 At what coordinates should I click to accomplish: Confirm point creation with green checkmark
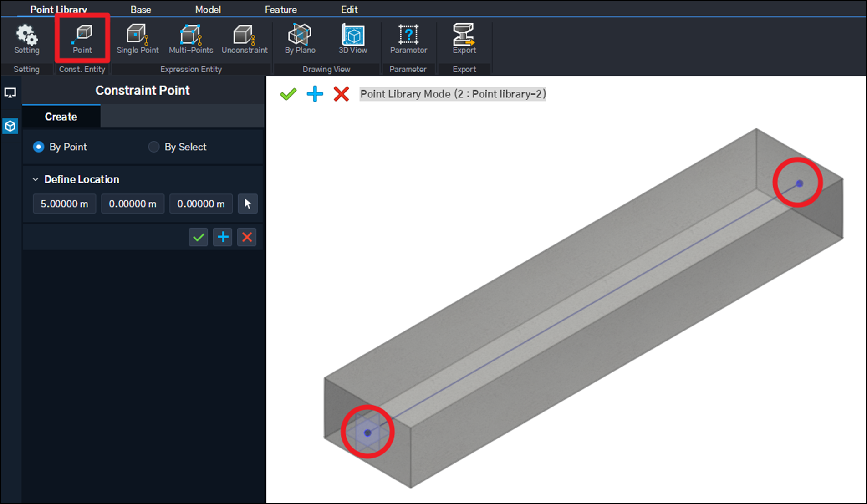tap(198, 237)
